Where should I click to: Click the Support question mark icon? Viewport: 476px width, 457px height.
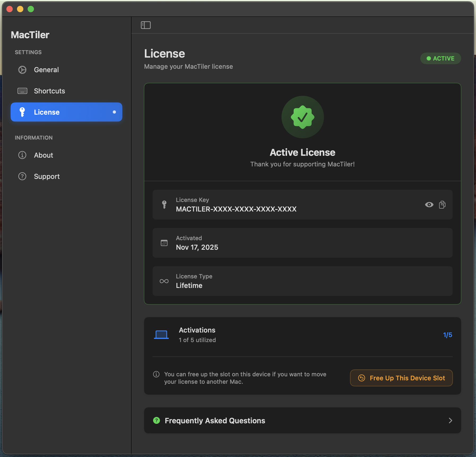[22, 176]
